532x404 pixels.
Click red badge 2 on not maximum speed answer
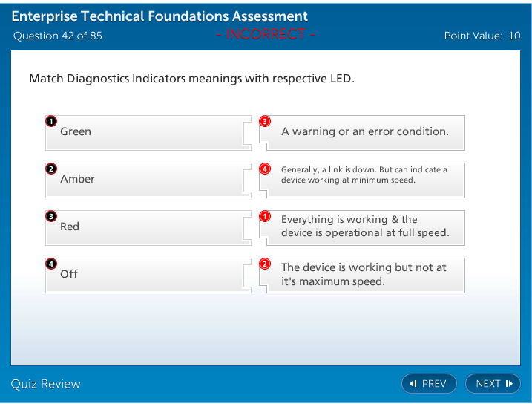(265, 264)
